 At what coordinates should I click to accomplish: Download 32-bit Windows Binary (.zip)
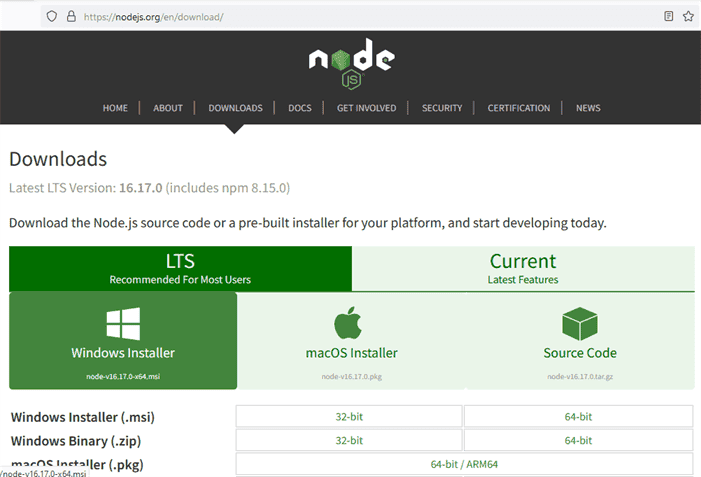[349, 440]
